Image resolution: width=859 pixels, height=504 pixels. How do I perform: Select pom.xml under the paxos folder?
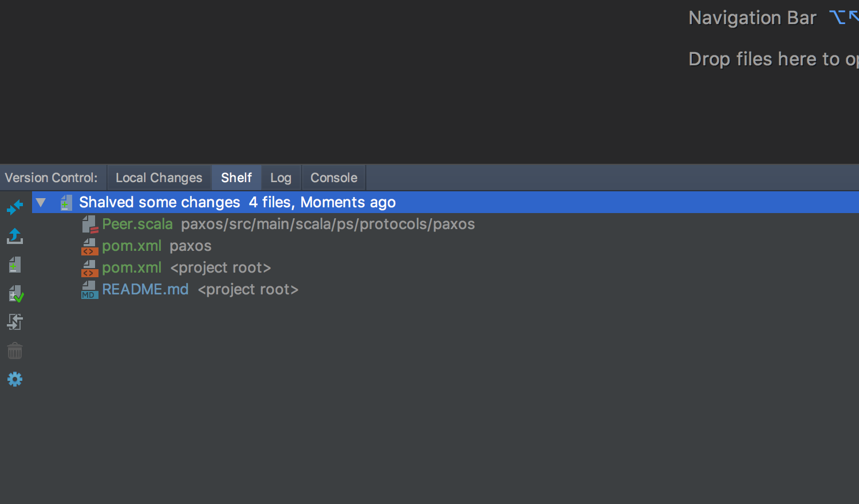tap(132, 246)
